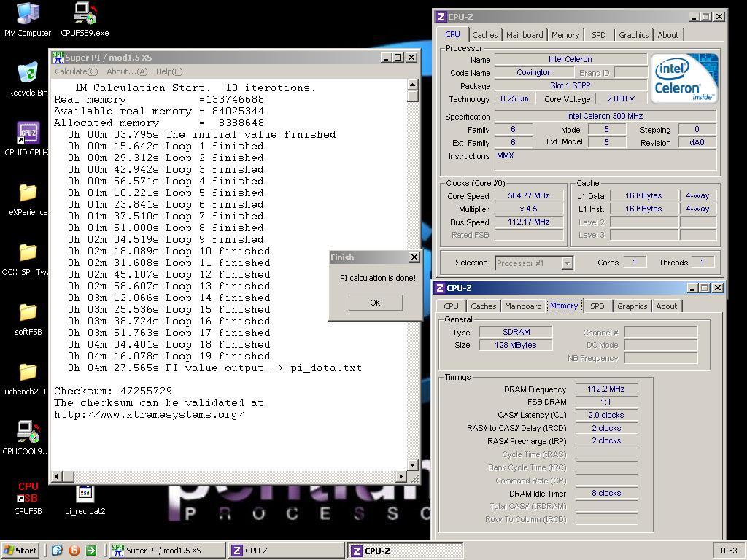The width and height of the screenshot is (747, 560).
Task: Close the Finish dialog with X
Action: [414, 257]
